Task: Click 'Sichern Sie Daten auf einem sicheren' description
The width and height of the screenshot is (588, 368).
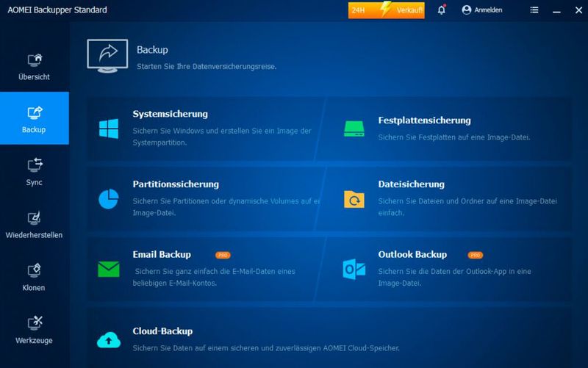Action: (266, 348)
